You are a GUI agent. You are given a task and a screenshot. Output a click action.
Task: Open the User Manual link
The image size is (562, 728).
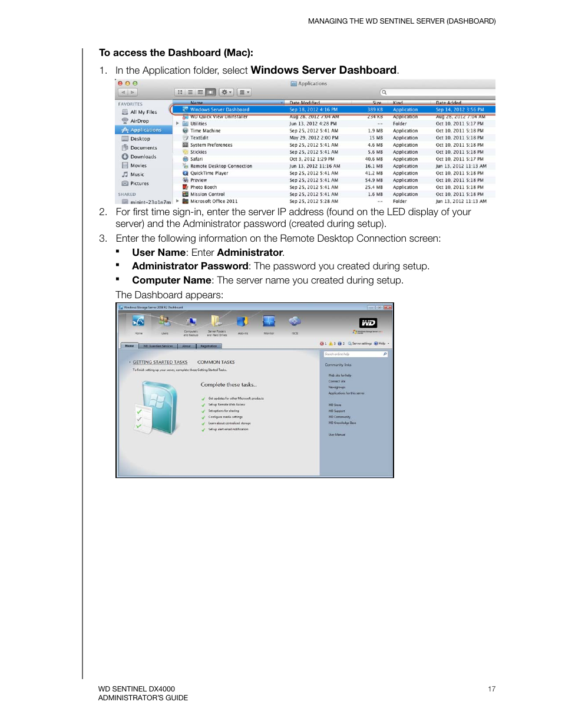click(337, 434)
